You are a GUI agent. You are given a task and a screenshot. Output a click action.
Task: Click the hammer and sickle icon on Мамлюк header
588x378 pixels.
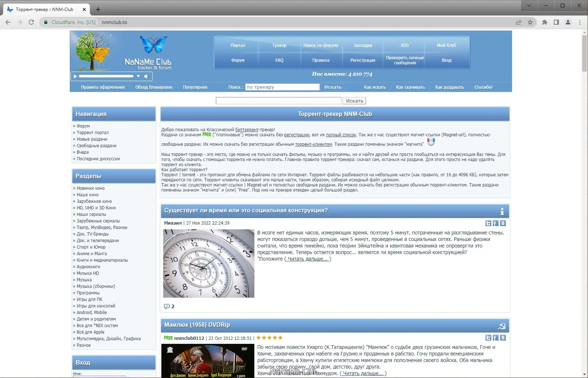(x=502, y=326)
